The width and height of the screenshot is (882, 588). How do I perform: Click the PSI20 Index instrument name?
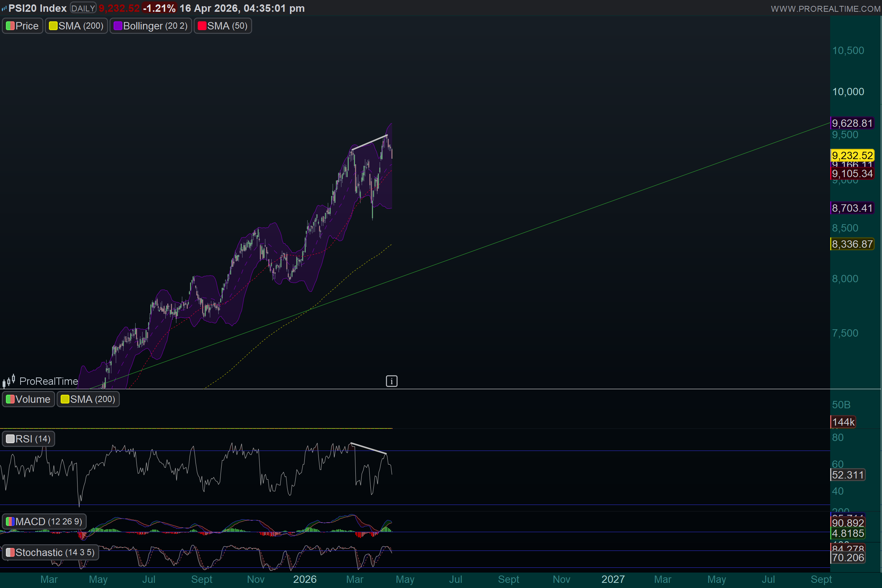tap(37, 8)
